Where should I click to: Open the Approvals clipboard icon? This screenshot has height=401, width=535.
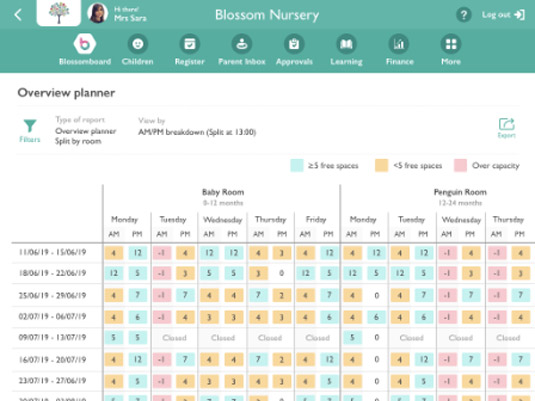tap(294, 44)
